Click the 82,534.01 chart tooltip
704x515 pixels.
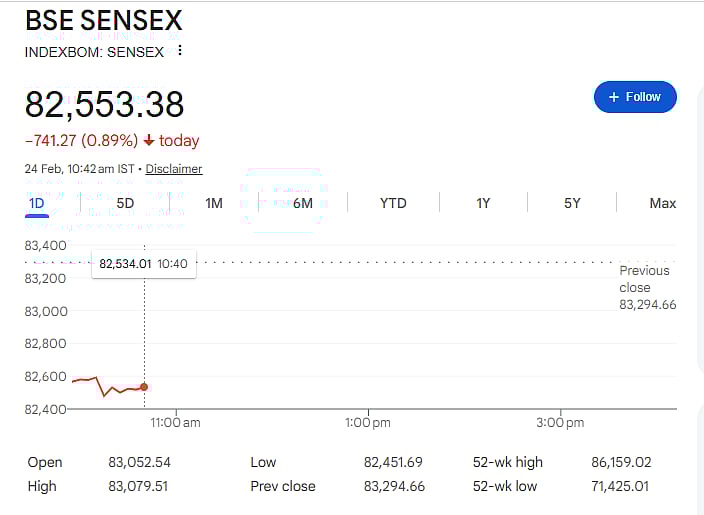pos(144,264)
